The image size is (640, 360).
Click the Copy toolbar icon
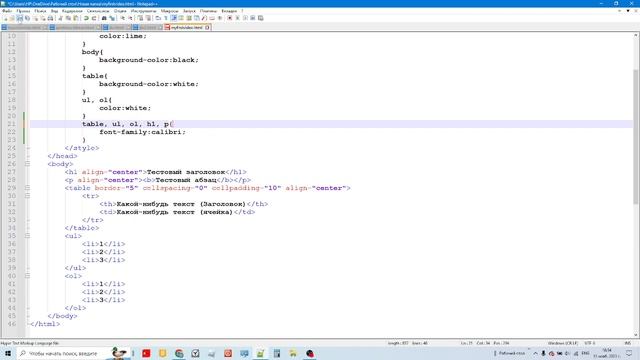point(68,18)
